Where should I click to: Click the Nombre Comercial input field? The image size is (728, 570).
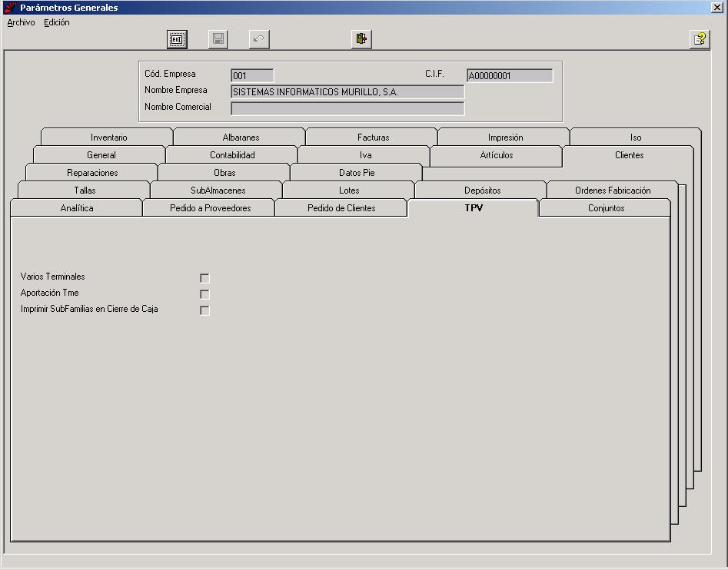[347, 108]
